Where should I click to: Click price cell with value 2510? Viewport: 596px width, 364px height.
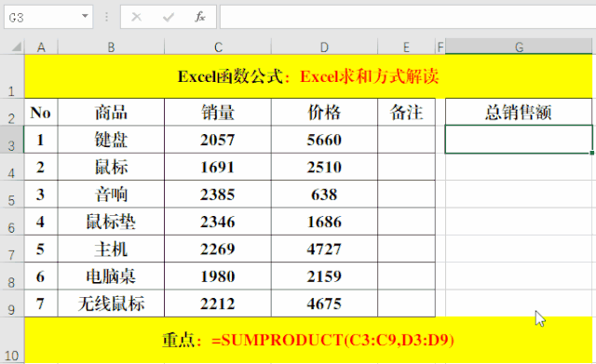324,167
